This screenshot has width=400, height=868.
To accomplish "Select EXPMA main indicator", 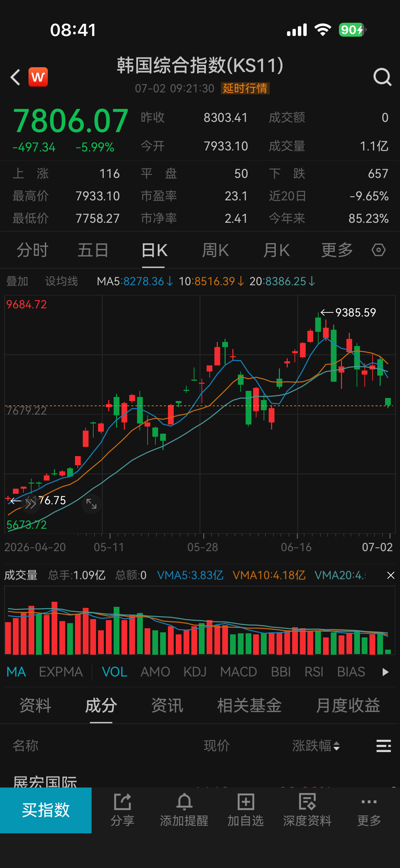I will point(61,672).
